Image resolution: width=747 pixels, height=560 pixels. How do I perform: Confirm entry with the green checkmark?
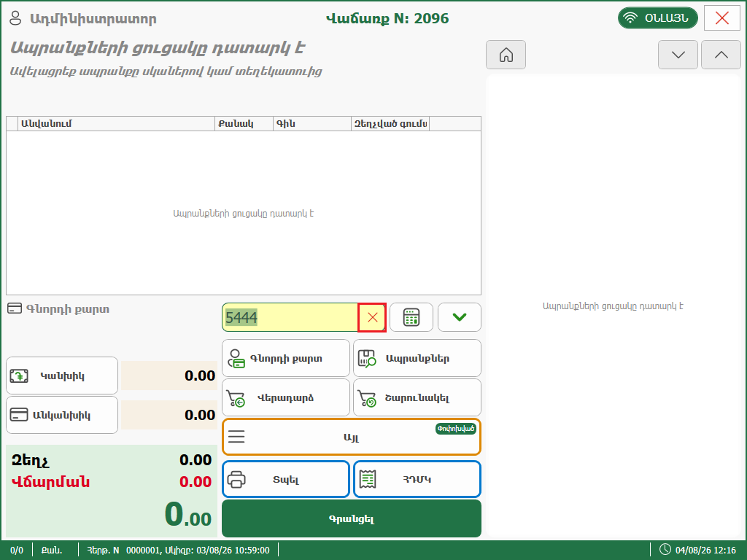pyautogui.click(x=460, y=317)
